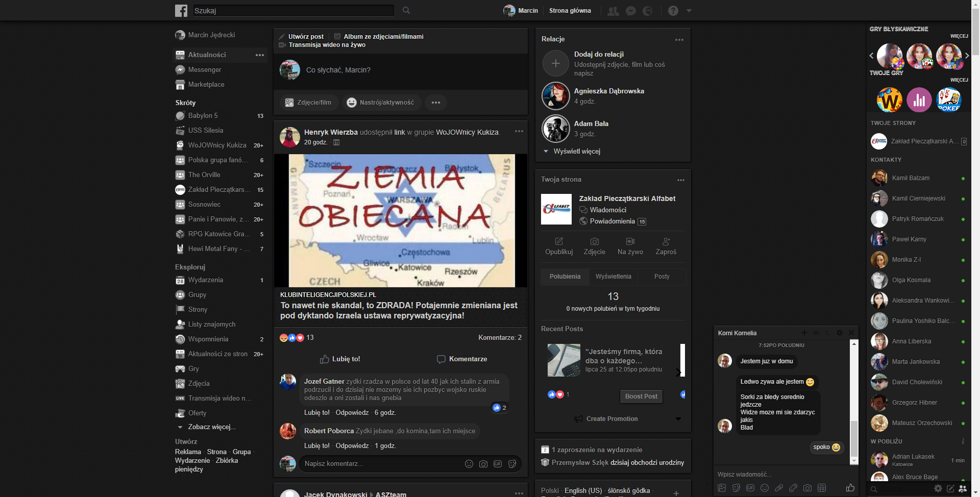Click the attach file paperclip in chat
Viewport: 980px width, 497px height.
point(779,488)
